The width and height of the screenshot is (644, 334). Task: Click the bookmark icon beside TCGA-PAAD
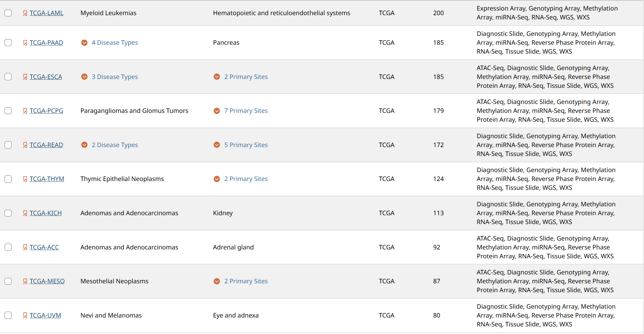click(x=25, y=43)
